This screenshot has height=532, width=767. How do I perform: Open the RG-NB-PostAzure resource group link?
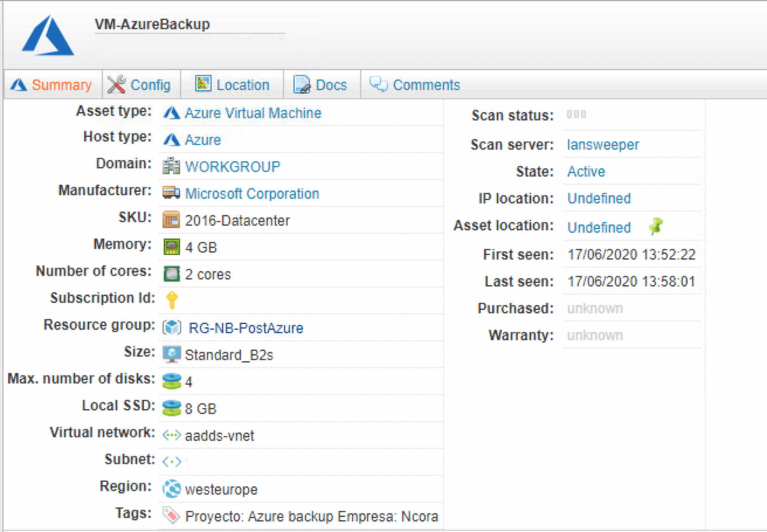tap(246, 328)
